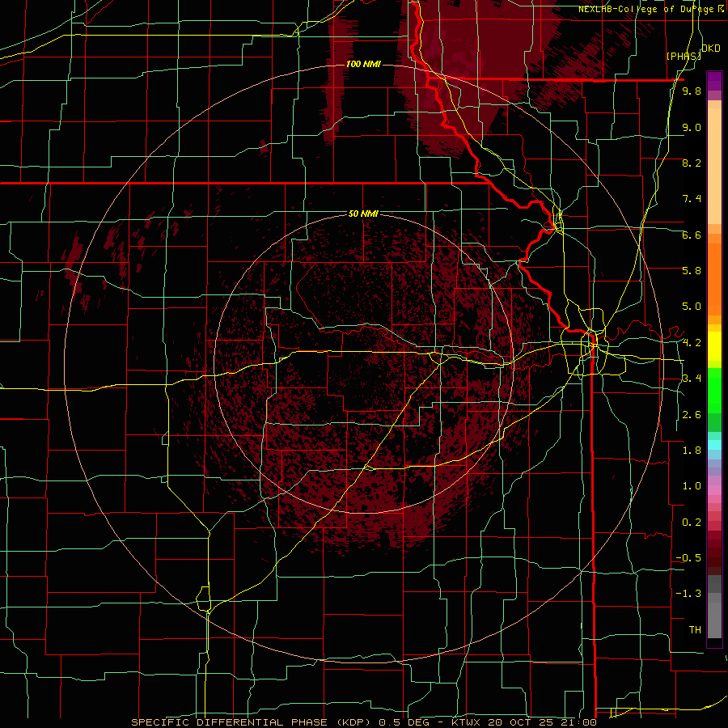The image size is (728, 728).
Task: Click the purple band at the scale top
Action: [714, 81]
